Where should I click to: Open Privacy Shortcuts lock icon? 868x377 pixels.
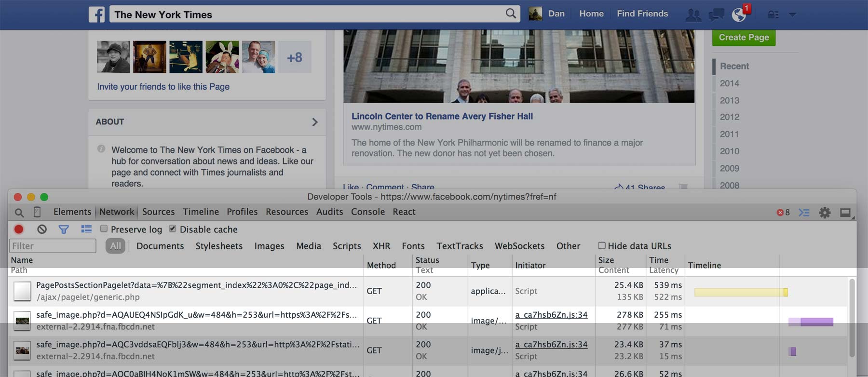click(773, 15)
